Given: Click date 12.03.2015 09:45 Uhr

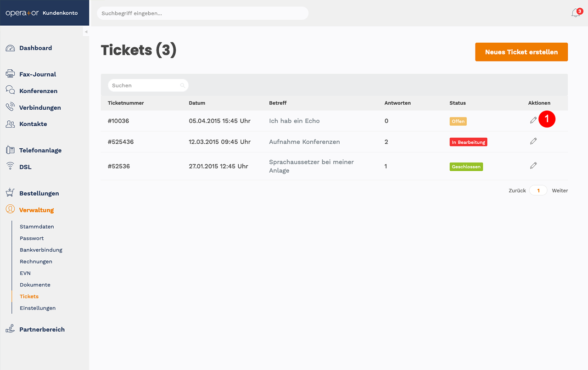Looking at the screenshot, I should point(219,142).
